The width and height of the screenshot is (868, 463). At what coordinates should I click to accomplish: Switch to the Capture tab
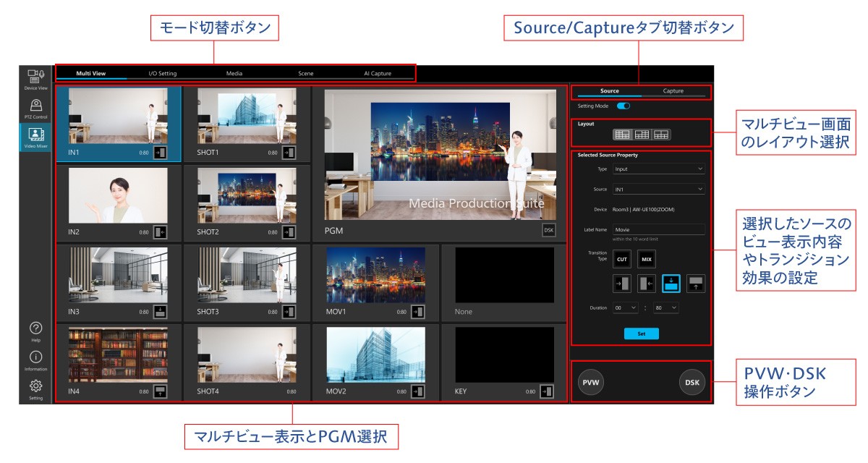pyautogui.click(x=673, y=91)
